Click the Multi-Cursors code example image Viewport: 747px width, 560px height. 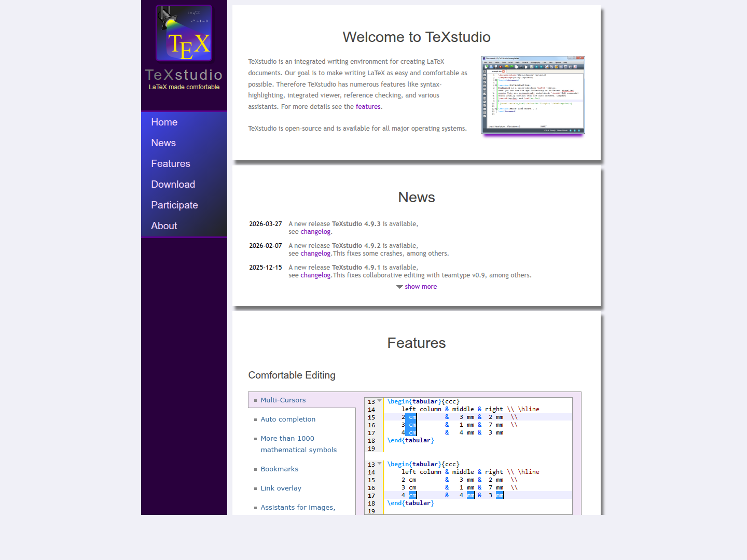(x=468, y=456)
